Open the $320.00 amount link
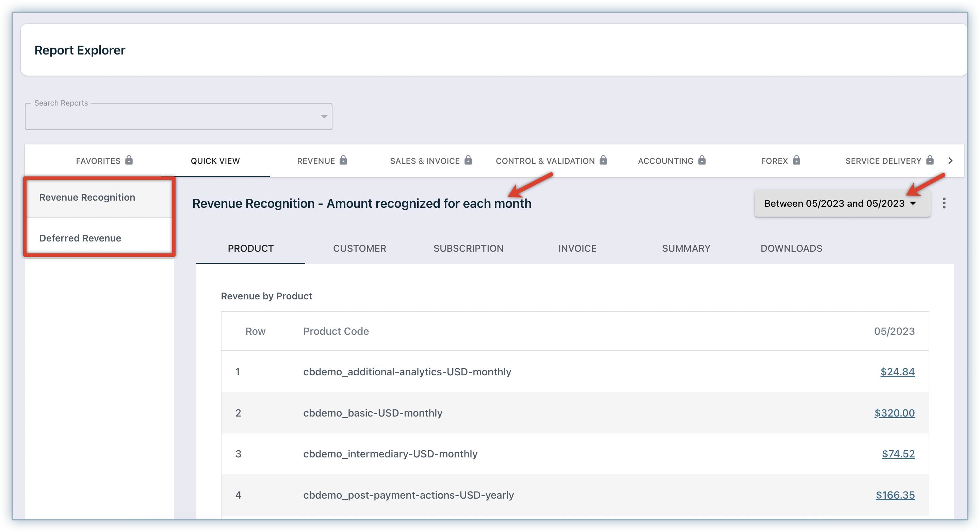Image resolution: width=980 pixels, height=532 pixels. [x=894, y=413]
